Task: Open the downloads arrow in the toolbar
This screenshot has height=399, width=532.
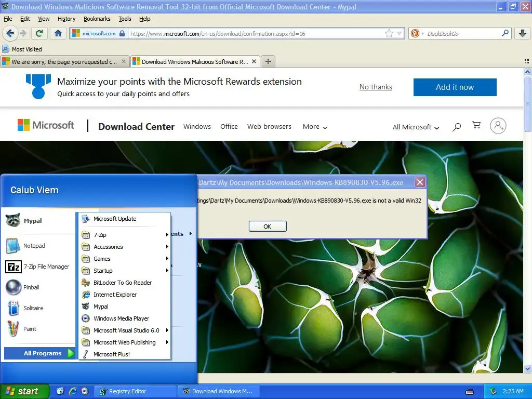Action: tap(523, 33)
